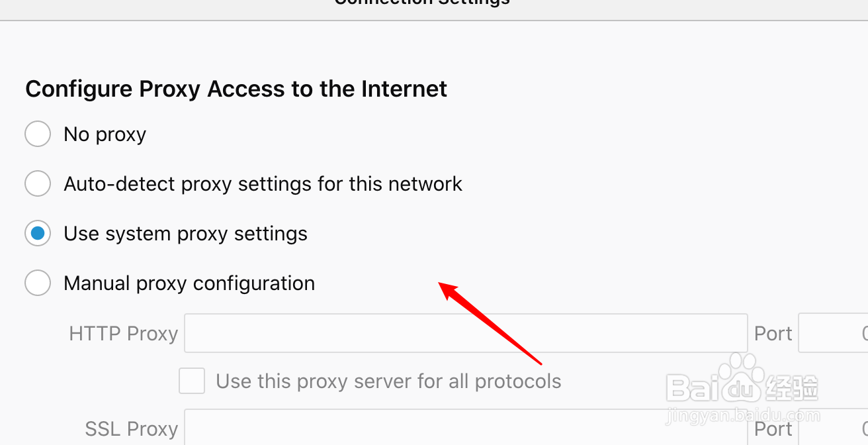868x445 pixels.
Task: Click the "Use this proxy server for all protocols" text
Action: tap(388, 381)
